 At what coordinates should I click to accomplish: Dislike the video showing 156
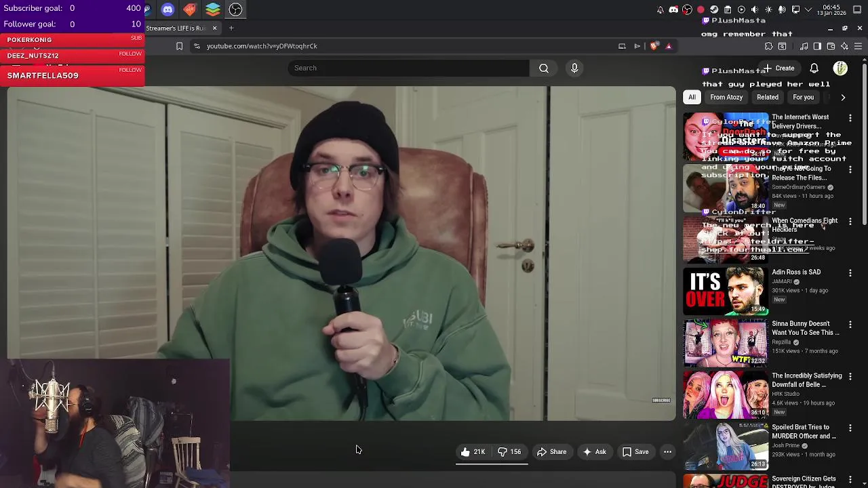(509, 452)
